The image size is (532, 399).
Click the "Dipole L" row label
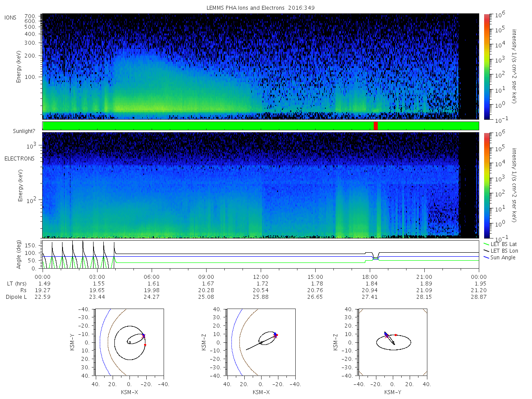coord(16,297)
